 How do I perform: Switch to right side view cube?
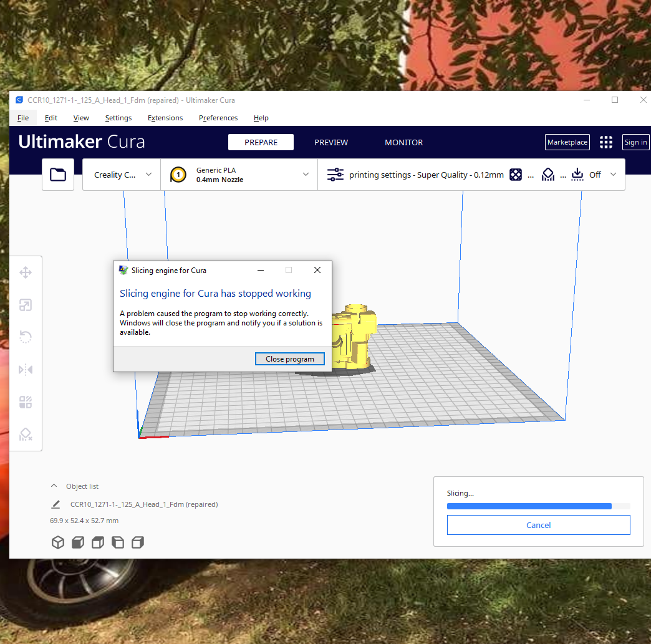137,542
